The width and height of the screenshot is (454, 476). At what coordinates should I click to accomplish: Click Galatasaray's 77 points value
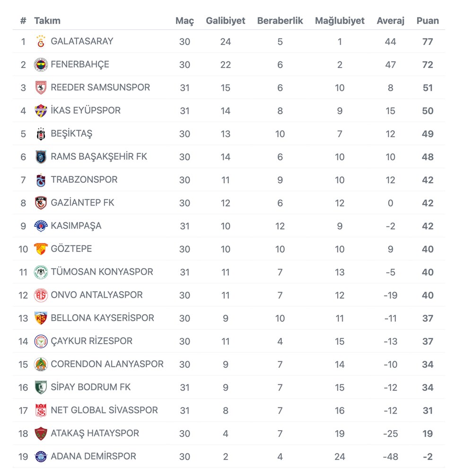(x=428, y=42)
